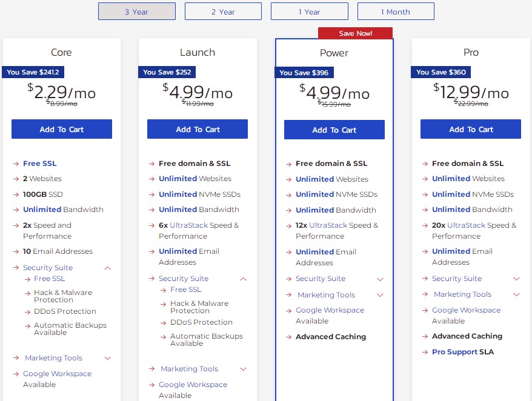Screen dimensions: 532x401
Task: Click Add To Cart for Power plan
Action: coord(334,130)
